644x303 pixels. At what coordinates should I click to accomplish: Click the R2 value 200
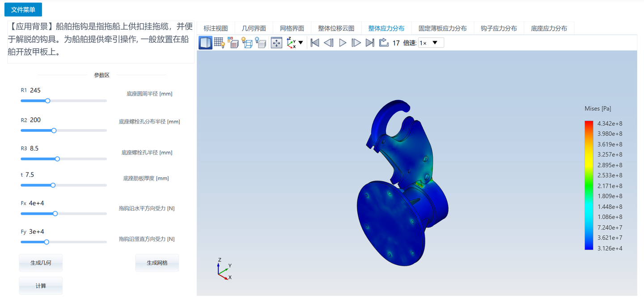(x=35, y=120)
